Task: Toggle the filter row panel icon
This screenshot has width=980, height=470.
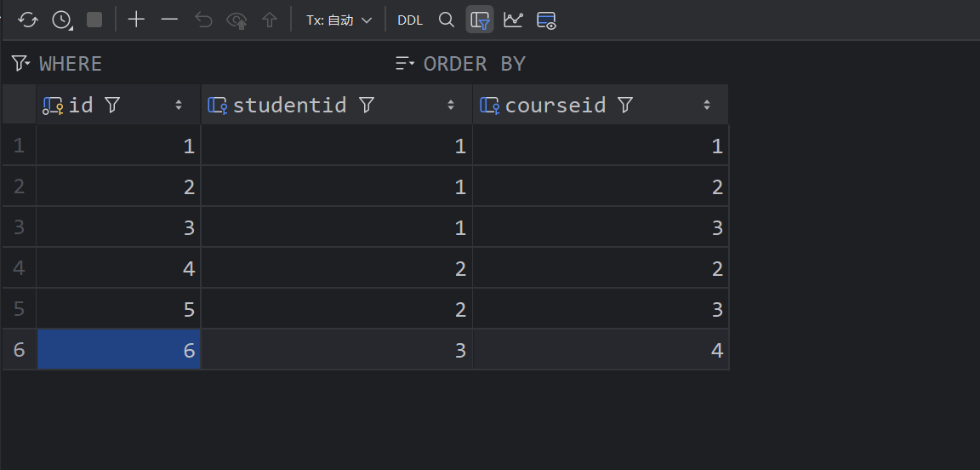Action: coord(480,20)
